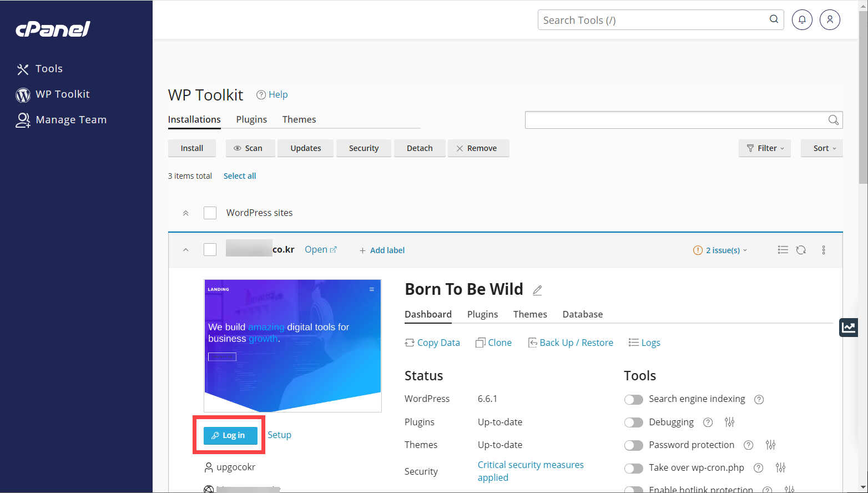
Task: Toggle Password protection switch
Action: tap(633, 445)
